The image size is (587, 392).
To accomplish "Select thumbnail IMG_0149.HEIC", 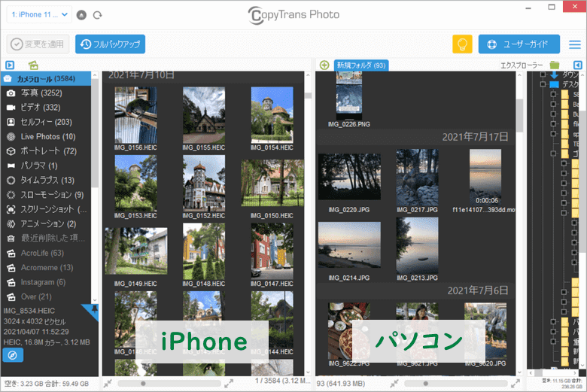I will pos(136,251).
